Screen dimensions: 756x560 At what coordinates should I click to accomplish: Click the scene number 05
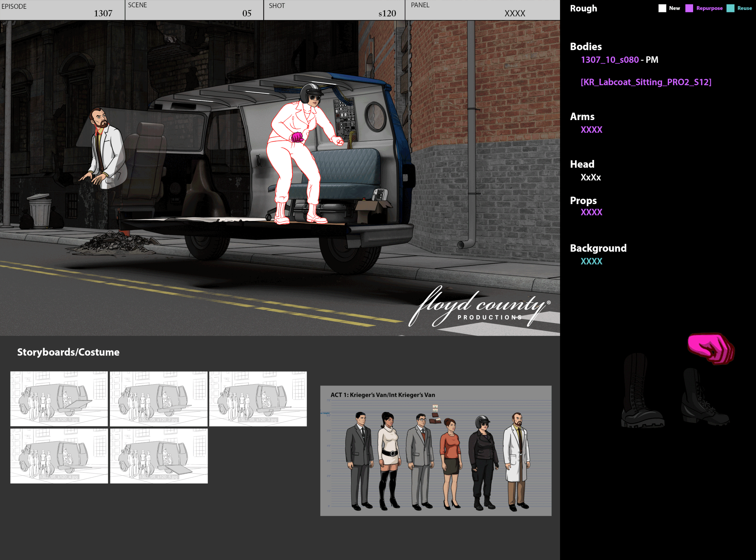[247, 13]
